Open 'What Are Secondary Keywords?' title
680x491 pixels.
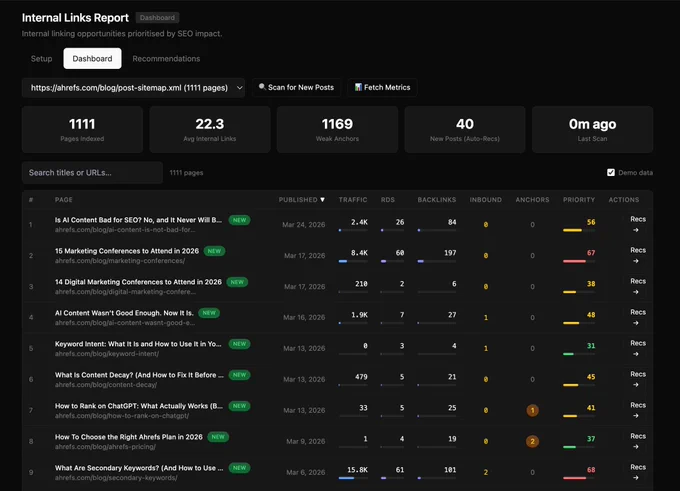139,468
